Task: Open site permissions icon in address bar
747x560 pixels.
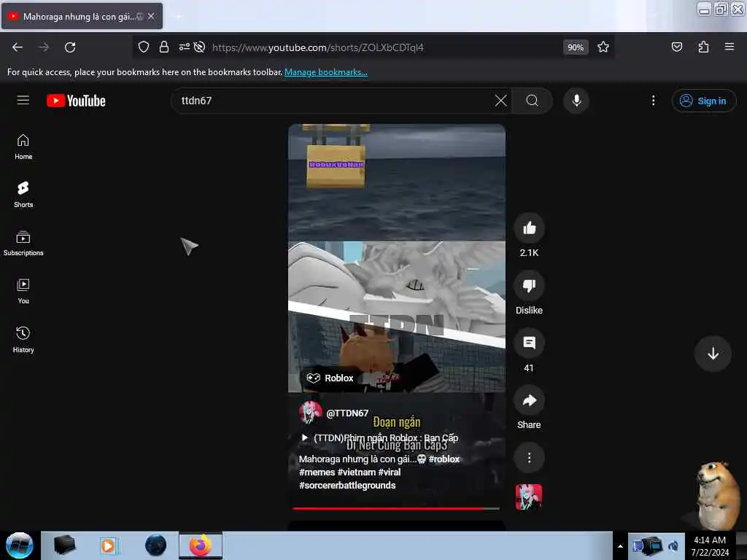Action: click(x=184, y=47)
